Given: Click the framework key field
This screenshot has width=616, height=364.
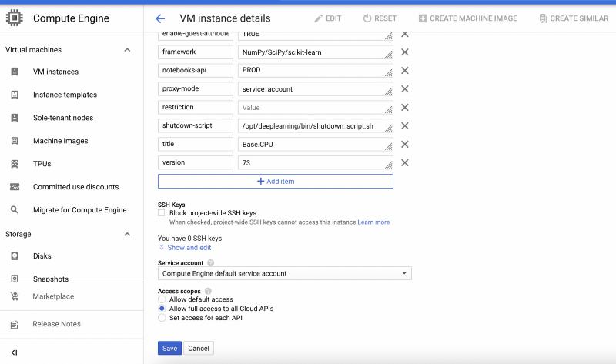Looking at the screenshot, I should click(196, 52).
